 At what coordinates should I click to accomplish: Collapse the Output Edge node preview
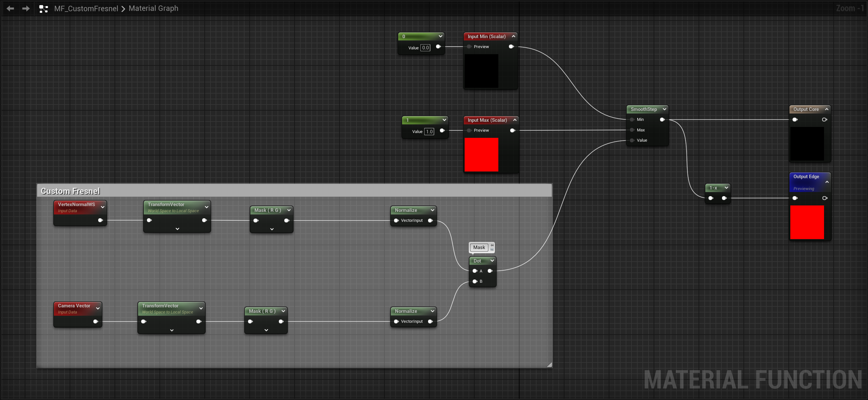coord(827,182)
